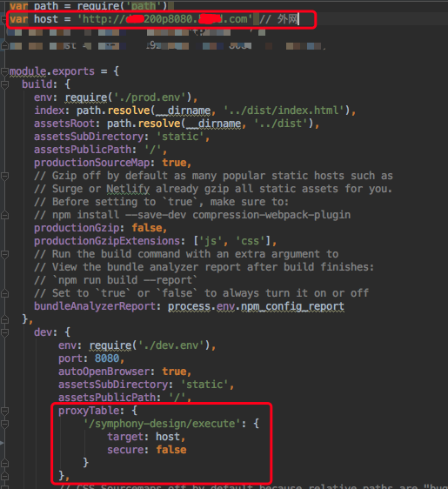Click the 'index' key in the build block
This screenshot has height=489, width=448.
tap(50, 111)
